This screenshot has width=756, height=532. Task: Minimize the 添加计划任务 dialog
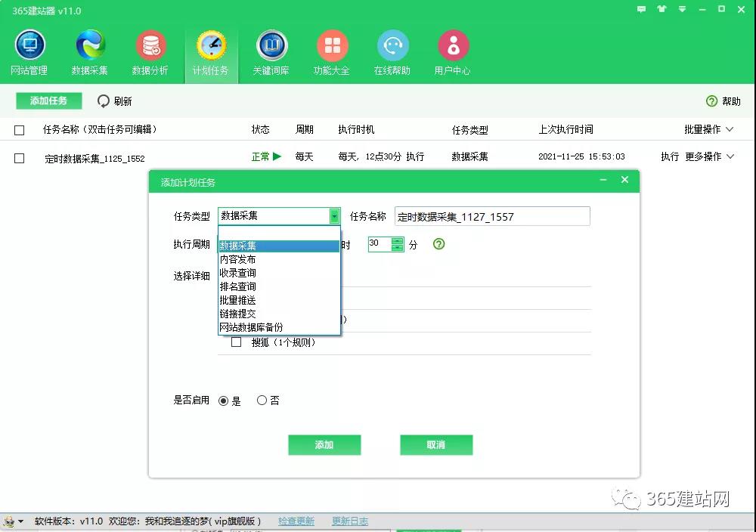coord(603,180)
